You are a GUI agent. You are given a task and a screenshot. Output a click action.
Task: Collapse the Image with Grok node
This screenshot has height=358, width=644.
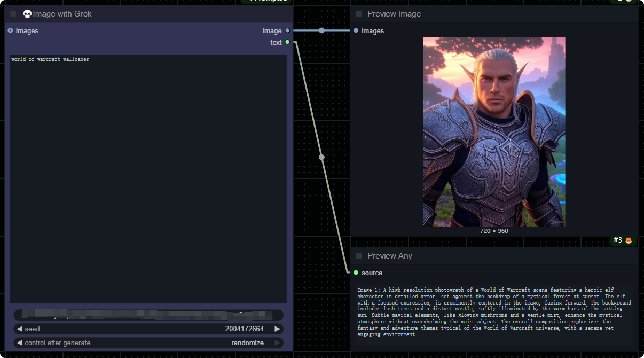point(13,14)
